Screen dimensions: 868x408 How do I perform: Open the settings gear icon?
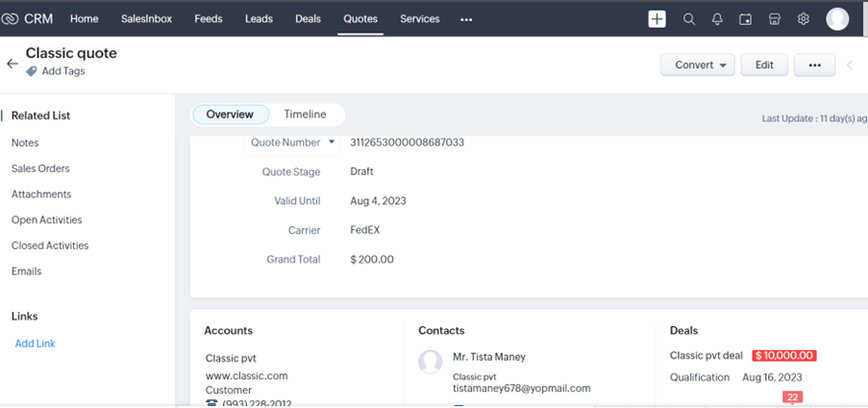[804, 19]
